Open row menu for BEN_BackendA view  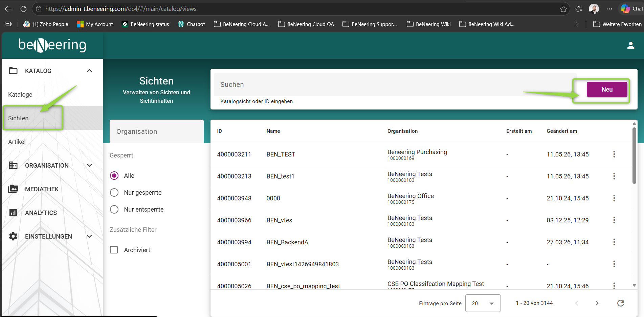[614, 242]
